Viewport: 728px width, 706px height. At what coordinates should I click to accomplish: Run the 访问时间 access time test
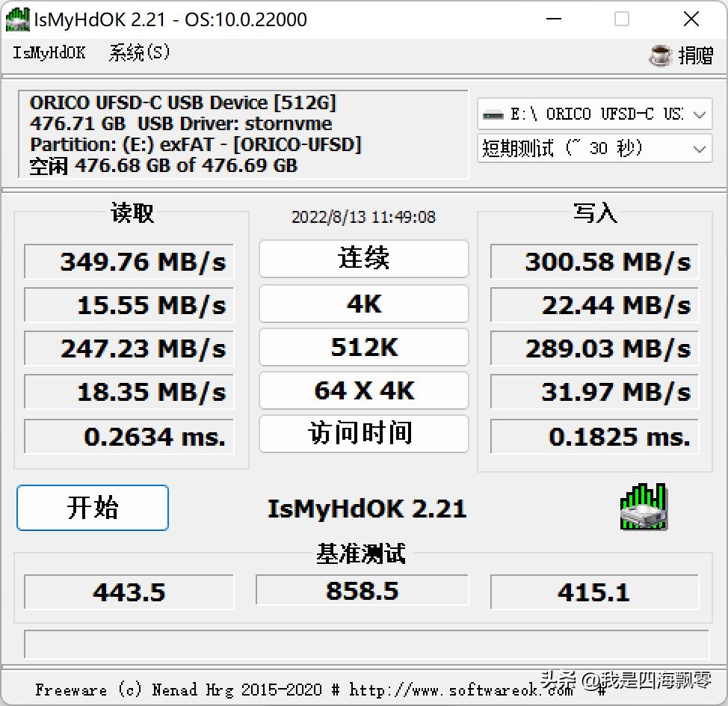(363, 434)
